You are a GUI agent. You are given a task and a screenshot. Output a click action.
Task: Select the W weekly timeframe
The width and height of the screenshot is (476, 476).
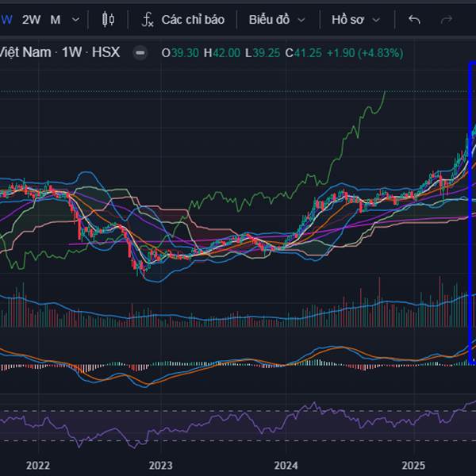click(x=6, y=20)
